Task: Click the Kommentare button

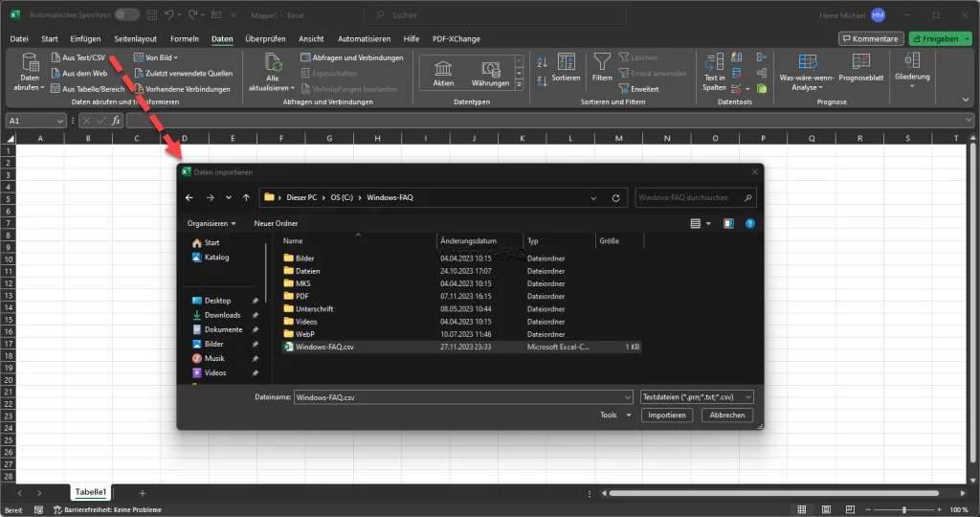Action: point(871,38)
